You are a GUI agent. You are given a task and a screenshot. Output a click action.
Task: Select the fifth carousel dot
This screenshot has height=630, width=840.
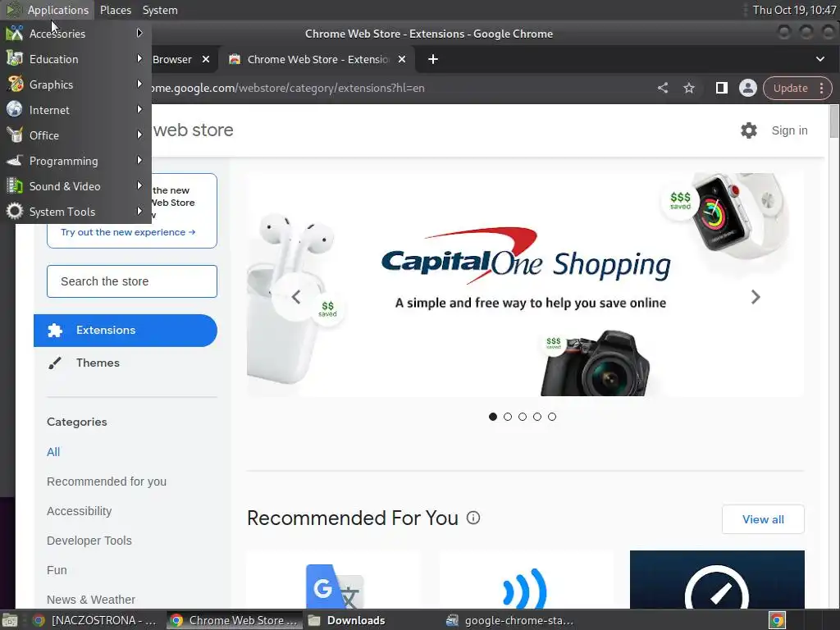tap(552, 416)
